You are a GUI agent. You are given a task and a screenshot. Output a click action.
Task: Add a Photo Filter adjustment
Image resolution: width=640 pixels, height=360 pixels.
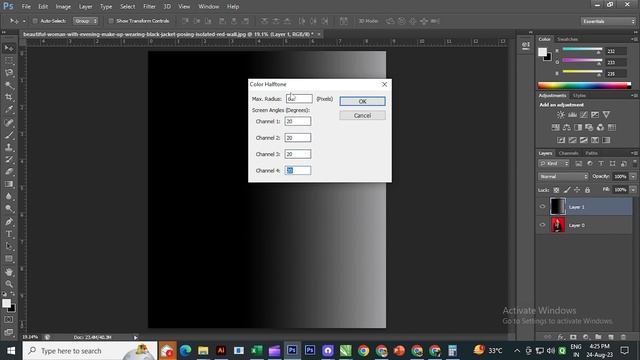tap(589, 127)
